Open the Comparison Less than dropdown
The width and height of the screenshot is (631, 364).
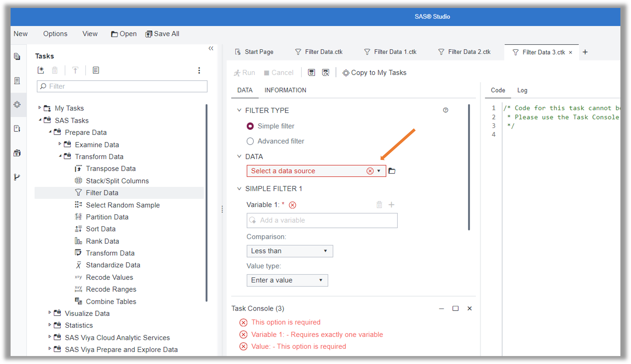click(x=290, y=251)
